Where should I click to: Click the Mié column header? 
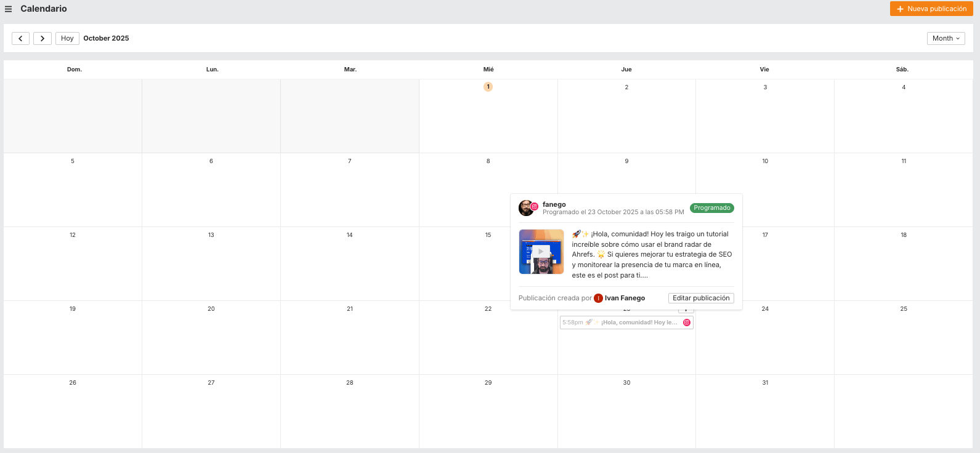488,70
